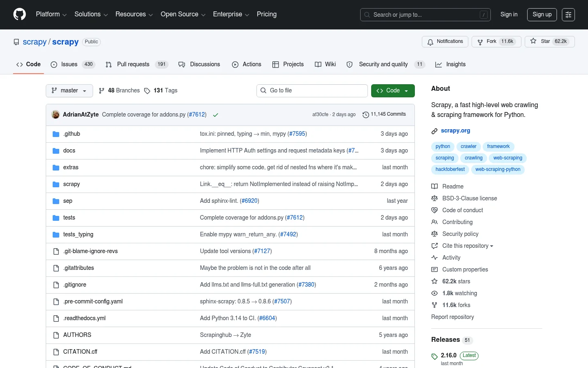
Task: Click the repository icon before scrapy/scrapy
Action: tap(16, 42)
